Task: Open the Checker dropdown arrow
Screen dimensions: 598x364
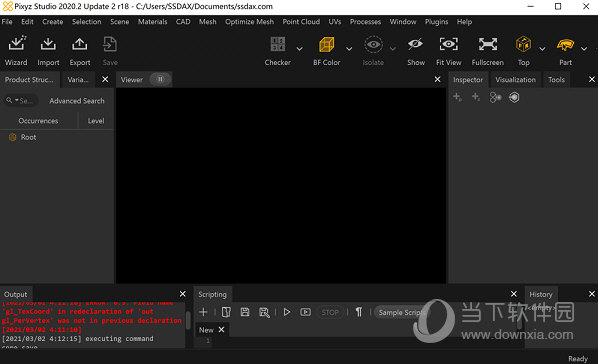Action: coord(299,49)
